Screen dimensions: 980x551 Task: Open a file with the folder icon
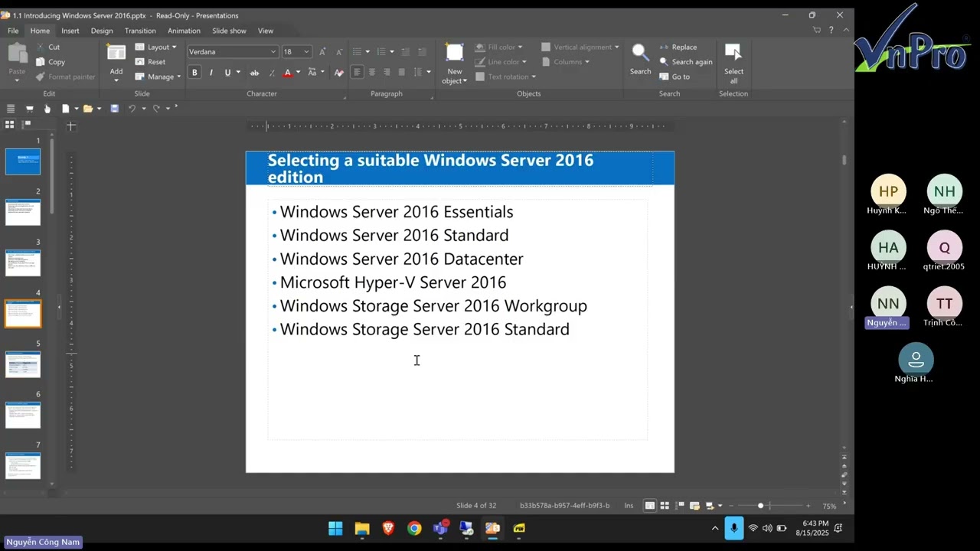coord(88,109)
